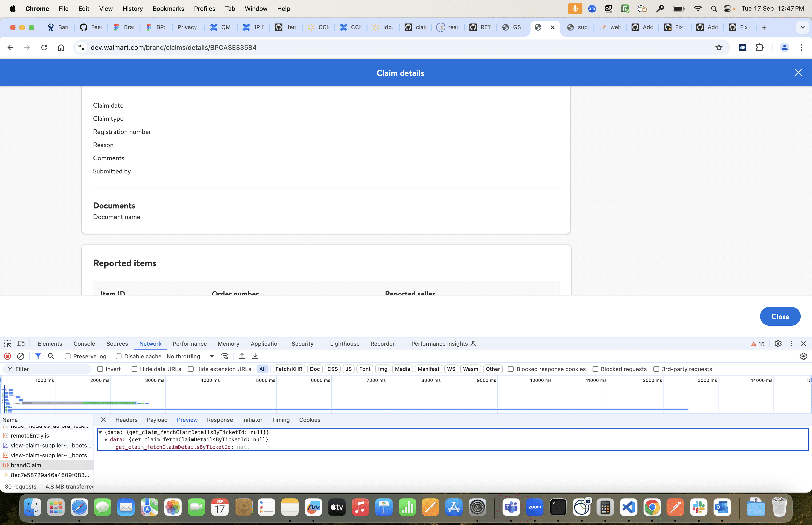Screen dimensions: 812x525
Task: Click the blue Close button
Action: [780, 316]
